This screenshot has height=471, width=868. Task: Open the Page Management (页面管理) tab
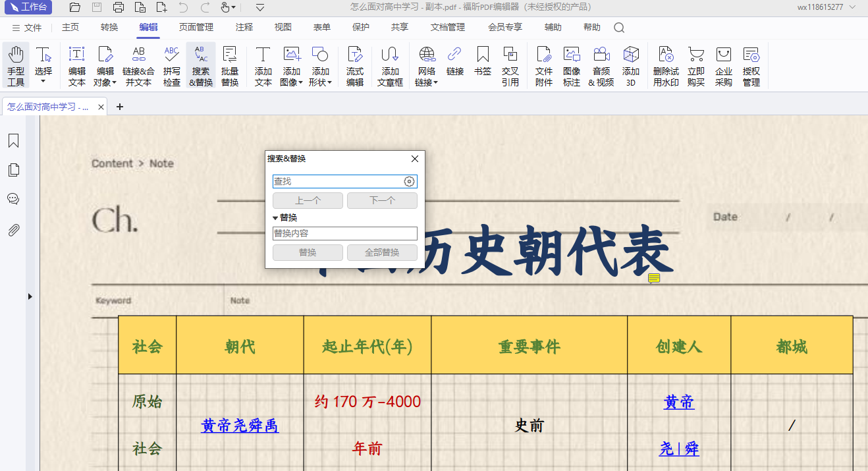(196, 27)
